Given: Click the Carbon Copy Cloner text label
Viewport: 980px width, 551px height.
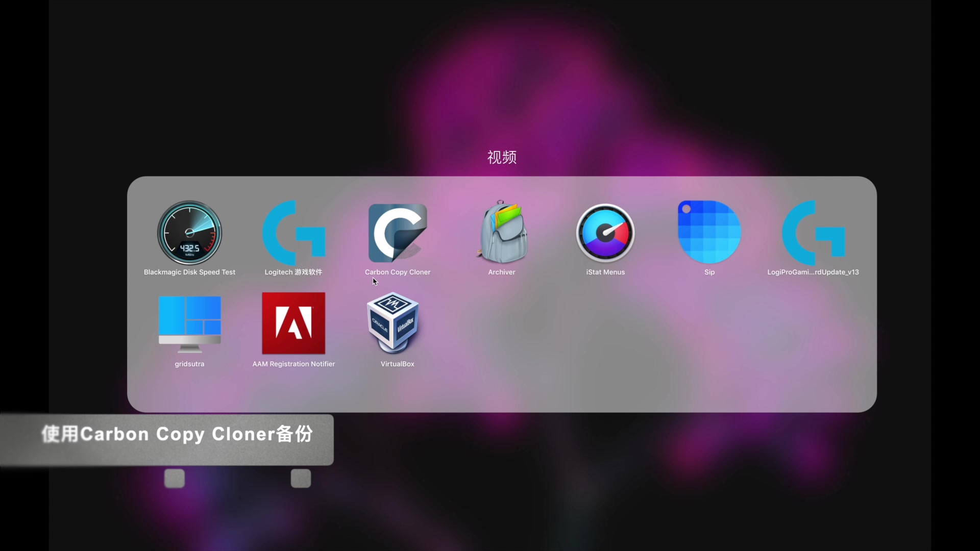Looking at the screenshot, I should coord(398,272).
